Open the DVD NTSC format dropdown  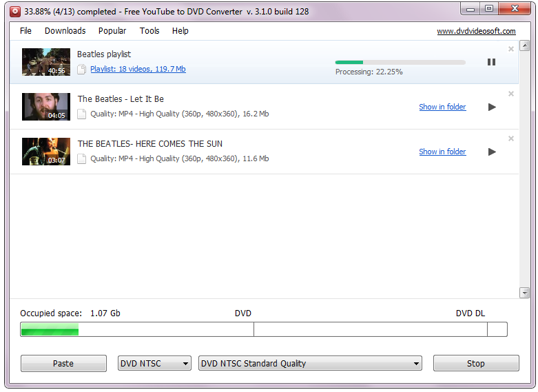154,364
